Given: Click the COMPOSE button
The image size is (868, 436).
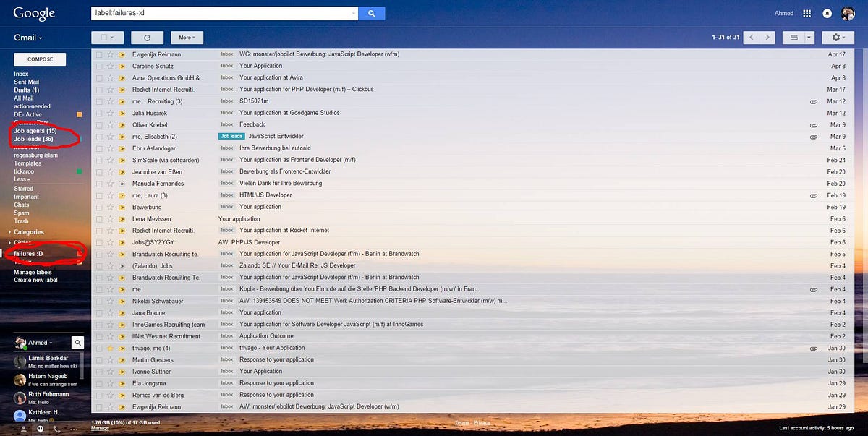Looking at the screenshot, I should (40, 59).
